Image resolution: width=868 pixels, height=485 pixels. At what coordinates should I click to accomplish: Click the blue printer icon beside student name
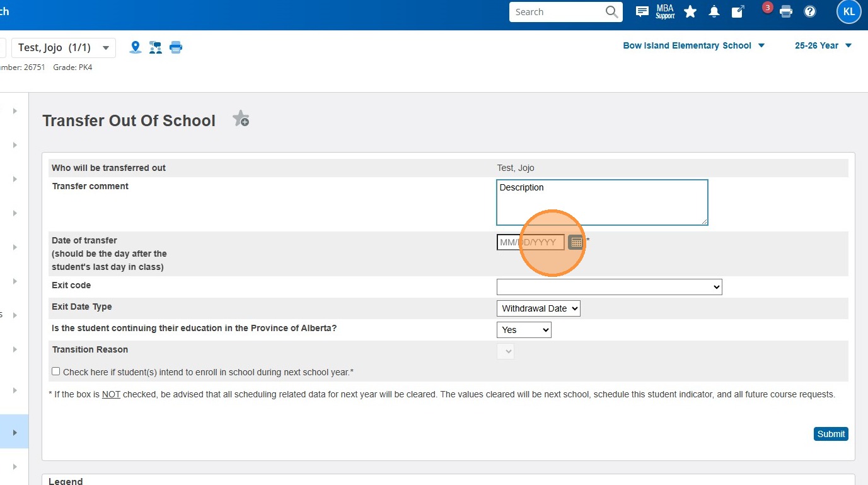click(176, 47)
